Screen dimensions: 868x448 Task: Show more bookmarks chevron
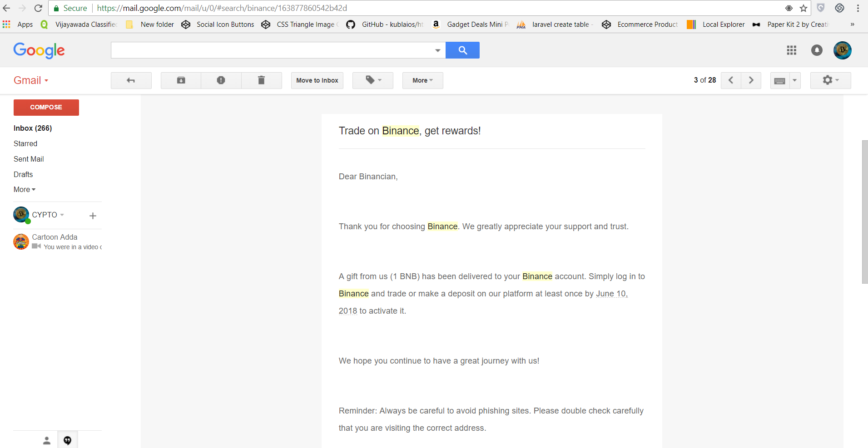(853, 25)
